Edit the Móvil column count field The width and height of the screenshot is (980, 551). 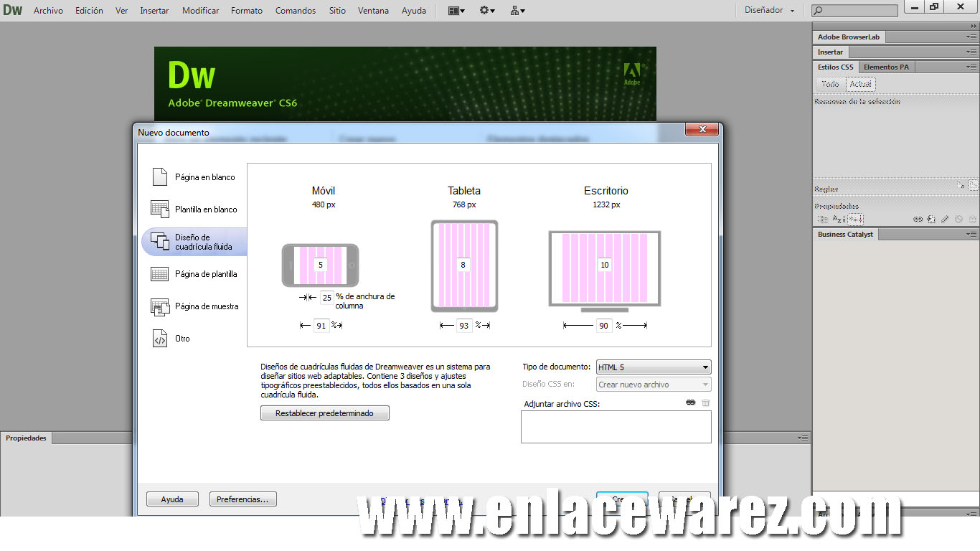point(321,265)
